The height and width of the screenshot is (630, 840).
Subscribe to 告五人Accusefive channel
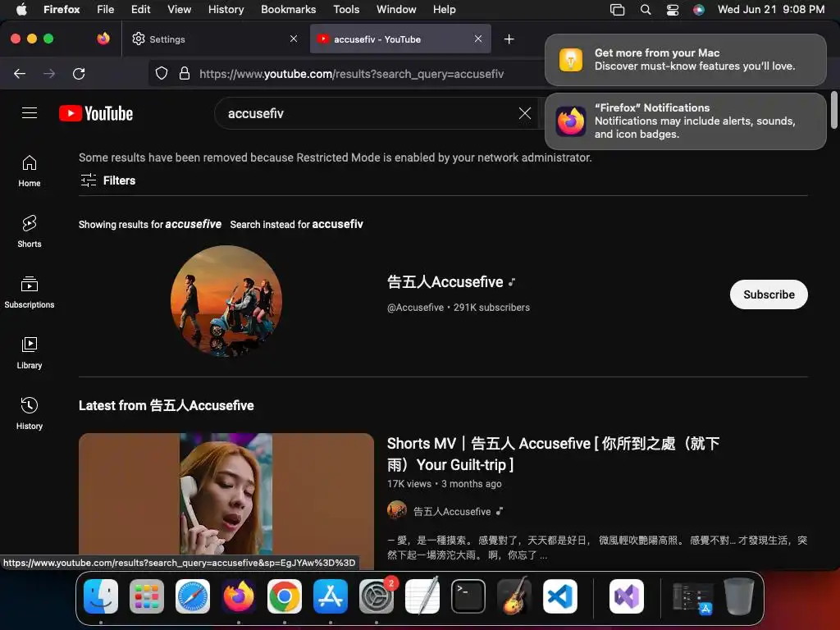coord(769,294)
